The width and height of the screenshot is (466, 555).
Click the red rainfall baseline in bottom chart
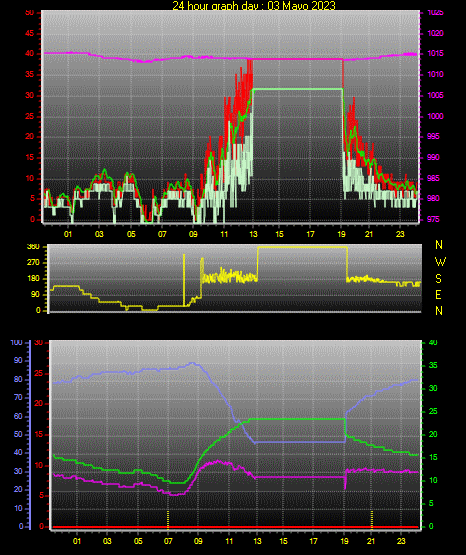point(235,527)
